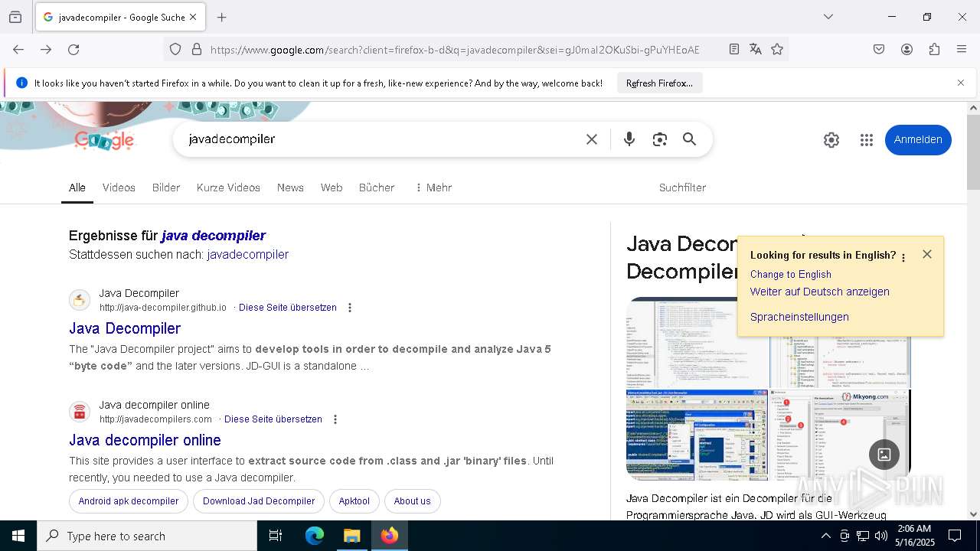Submit search with magnifier icon
Viewport: 980px width, 551px height.
[690, 139]
